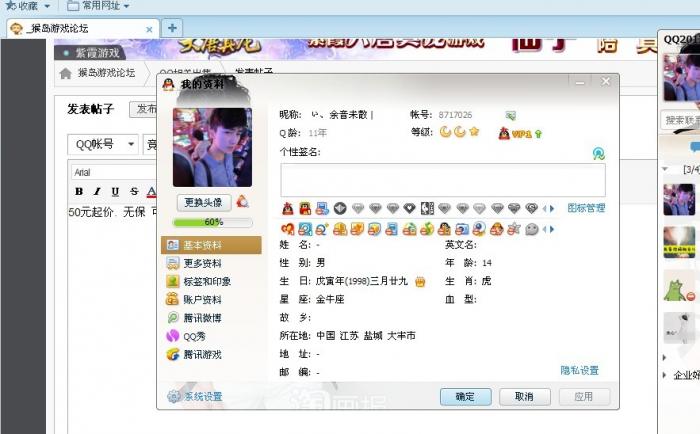The height and width of the screenshot is (434, 700).
Task: Open the 系统设置 link
Action: 195,396
